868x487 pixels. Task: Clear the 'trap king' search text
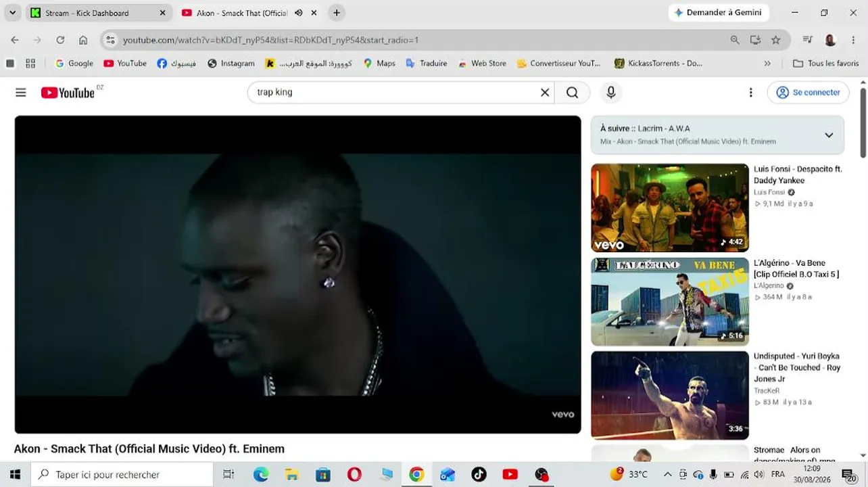click(545, 93)
